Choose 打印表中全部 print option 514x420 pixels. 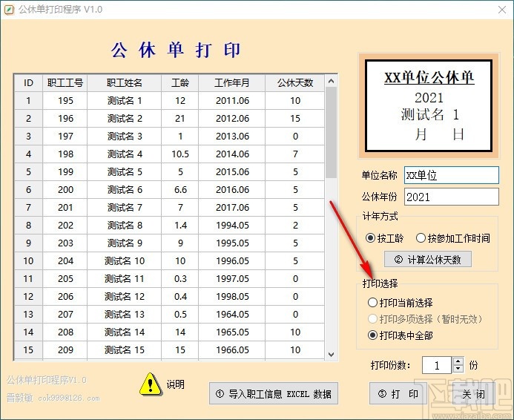coord(401,335)
